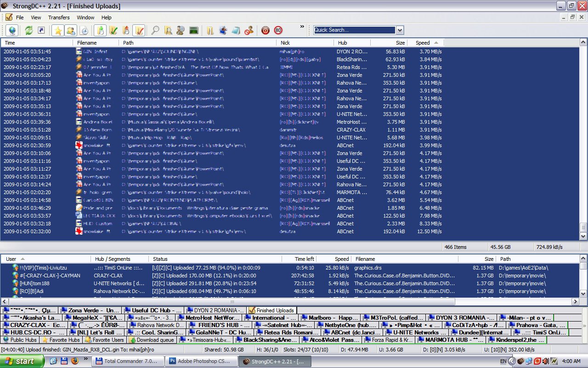This screenshot has height=368, width=588.
Task: Open ADL Search toolbar icon
Action: tap(168, 30)
